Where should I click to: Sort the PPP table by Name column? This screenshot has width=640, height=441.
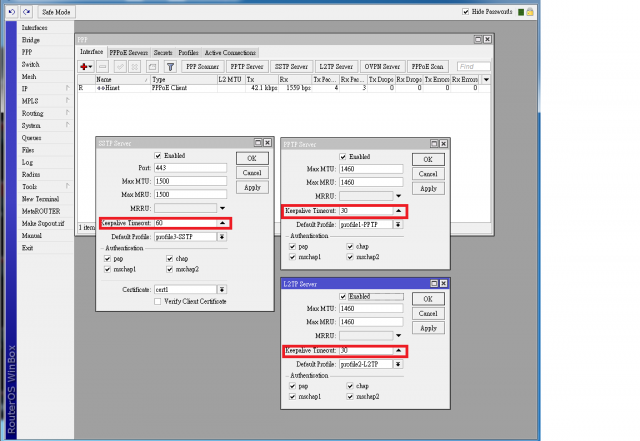[122, 80]
